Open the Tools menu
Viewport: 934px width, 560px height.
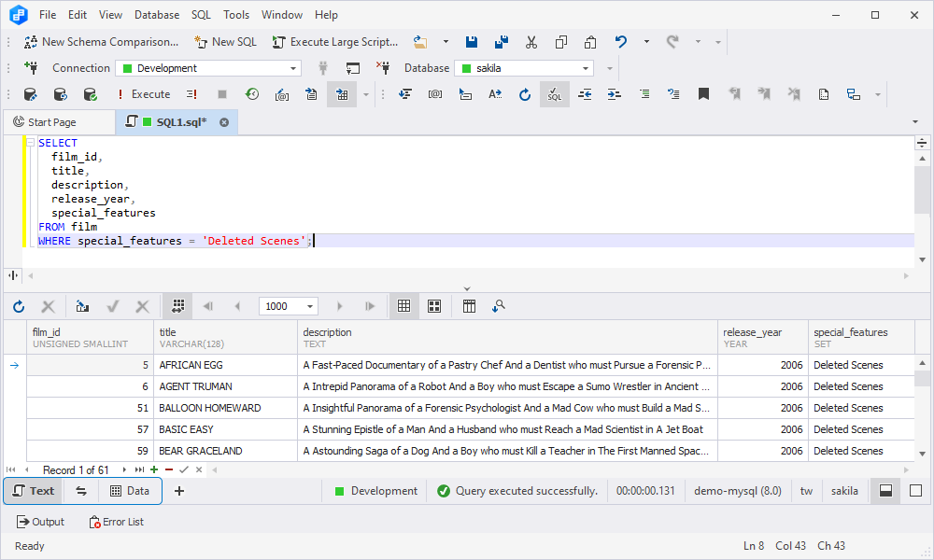236,15
